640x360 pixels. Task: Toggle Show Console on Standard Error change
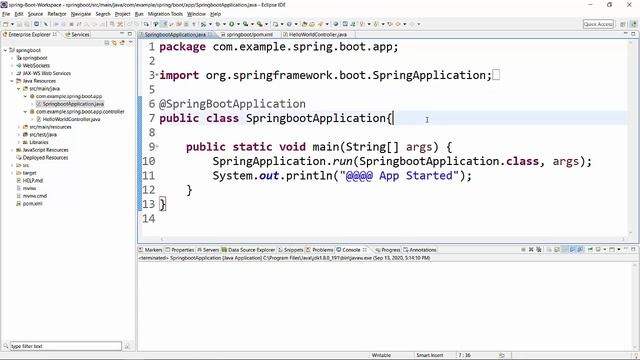(581, 249)
